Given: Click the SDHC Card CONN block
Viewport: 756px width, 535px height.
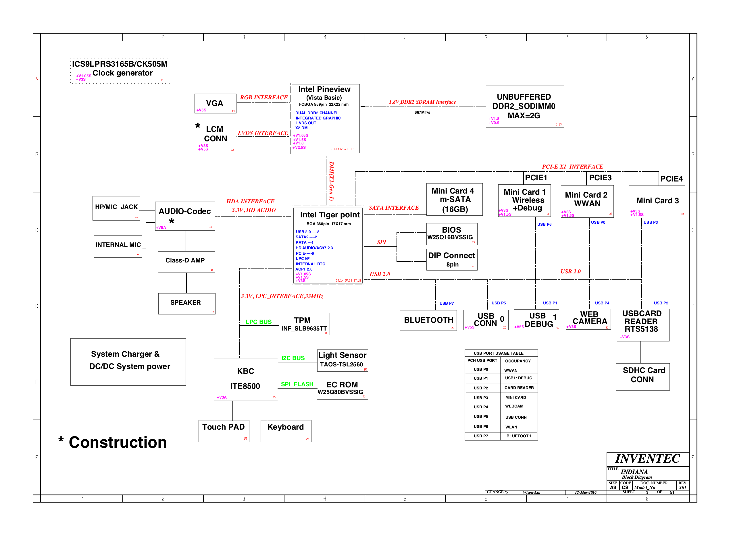Looking at the screenshot, I should 643,377.
